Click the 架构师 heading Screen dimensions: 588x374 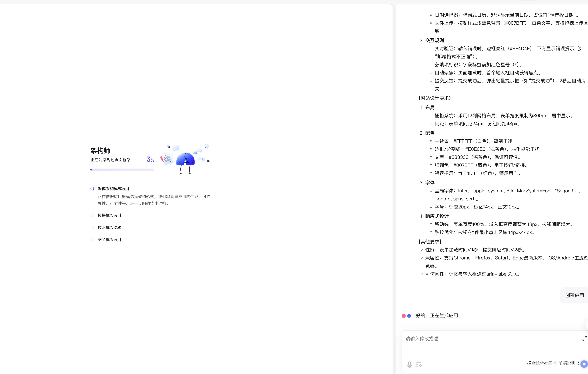[100, 151]
